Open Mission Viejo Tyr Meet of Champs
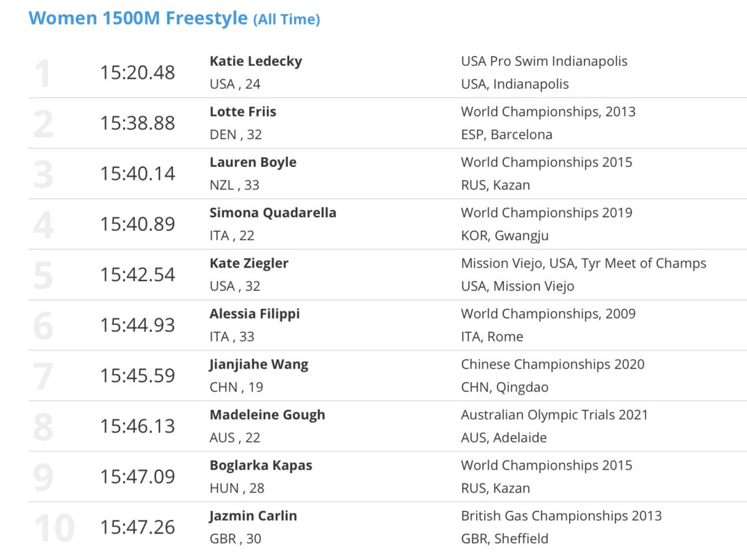747x560 pixels. click(x=583, y=263)
